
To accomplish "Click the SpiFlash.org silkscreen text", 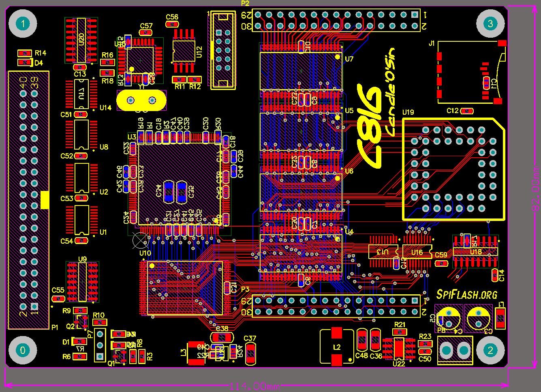I will (x=467, y=294).
